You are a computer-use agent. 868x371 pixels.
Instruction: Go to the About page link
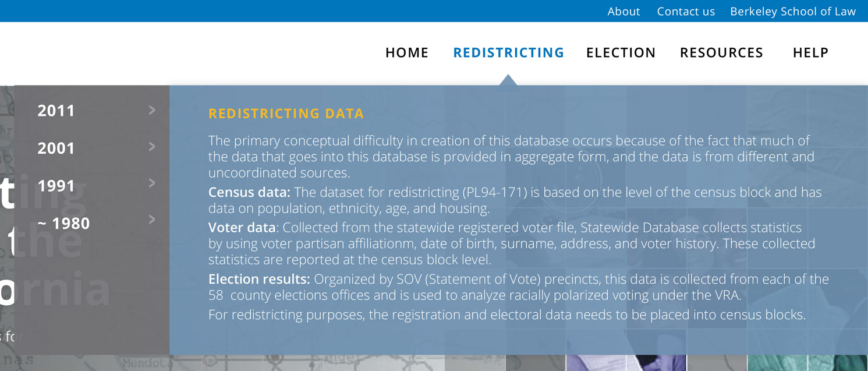point(623,12)
